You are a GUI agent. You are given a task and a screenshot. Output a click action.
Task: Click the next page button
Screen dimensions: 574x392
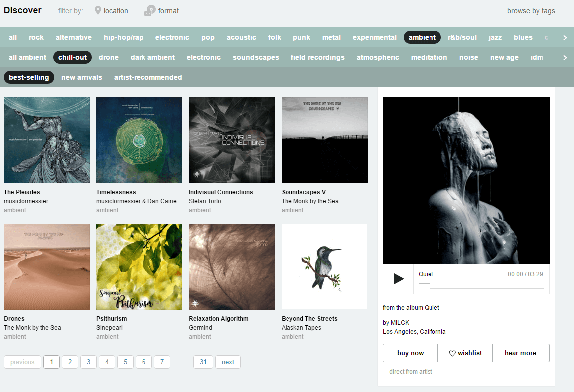[228, 362]
